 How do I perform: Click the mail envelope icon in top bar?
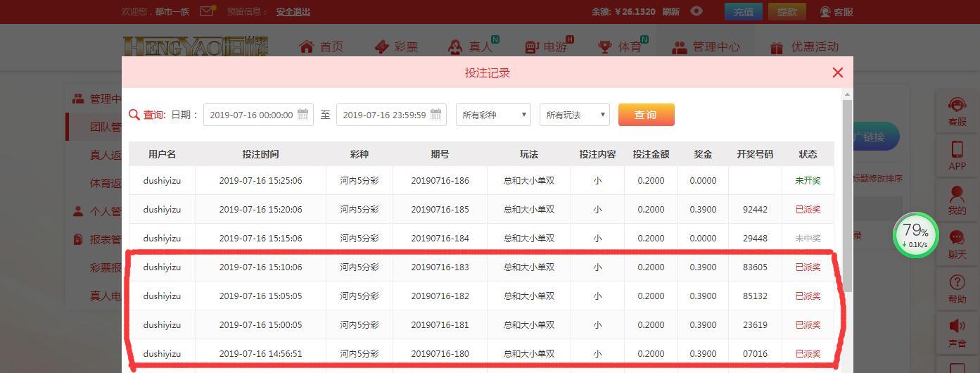(x=208, y=11)
